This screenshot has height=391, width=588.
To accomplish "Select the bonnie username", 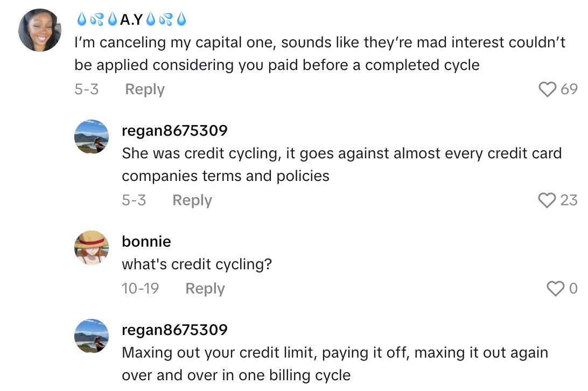I will pyautogui.click(x=146, y=241).
